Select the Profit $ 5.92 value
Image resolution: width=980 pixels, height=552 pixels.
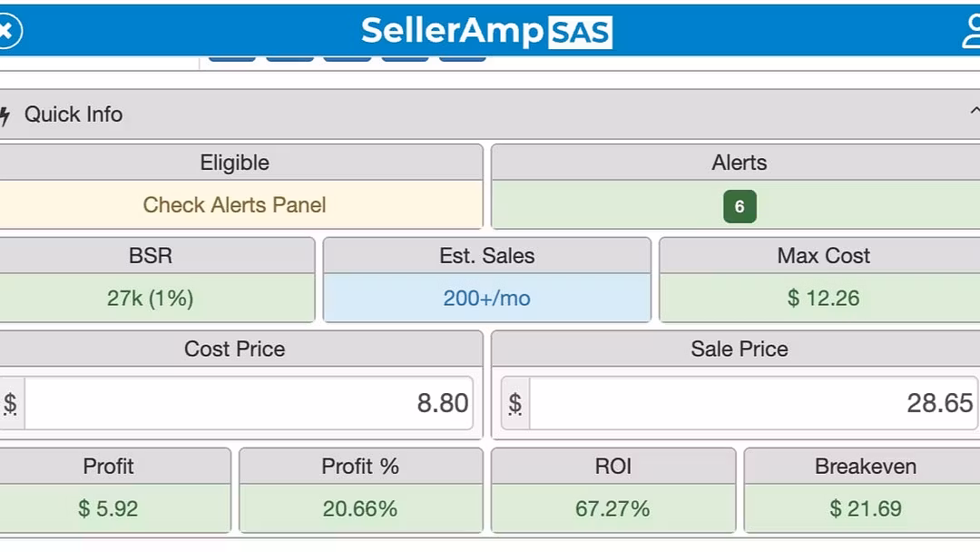coord(108,508)
